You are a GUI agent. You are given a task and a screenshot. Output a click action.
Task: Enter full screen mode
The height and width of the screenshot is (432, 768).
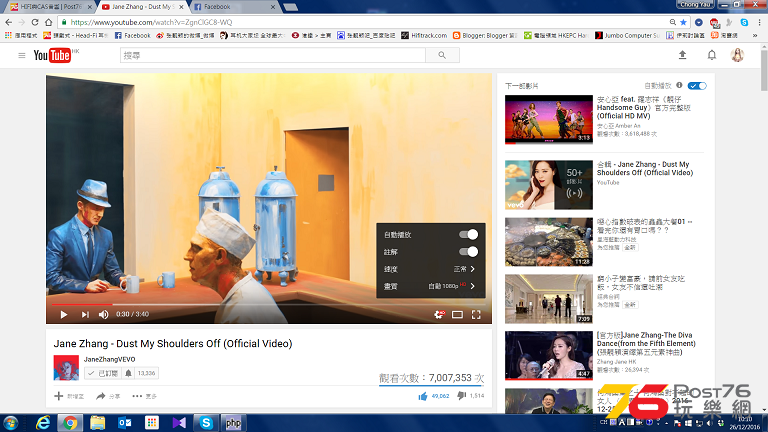tap(476, 314)
